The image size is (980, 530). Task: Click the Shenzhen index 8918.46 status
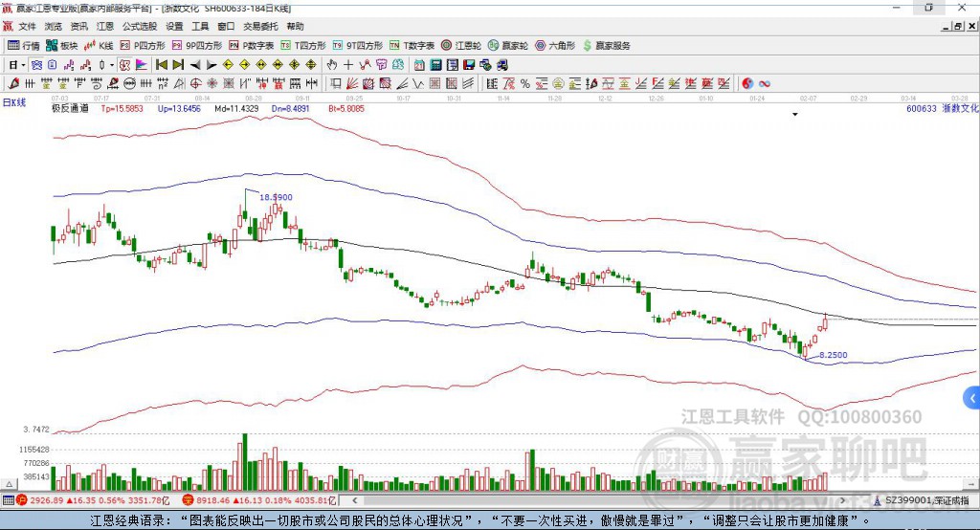click(x=259, y=500)
